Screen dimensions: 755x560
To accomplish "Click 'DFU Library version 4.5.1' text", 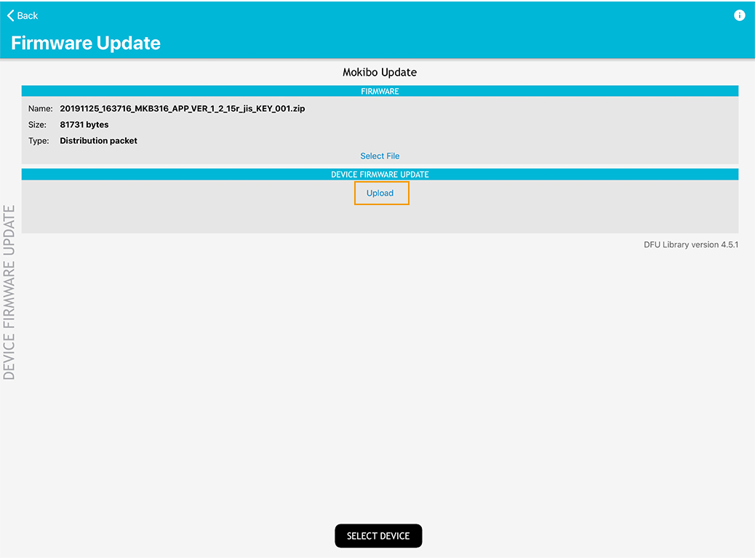I will point(690,244).
